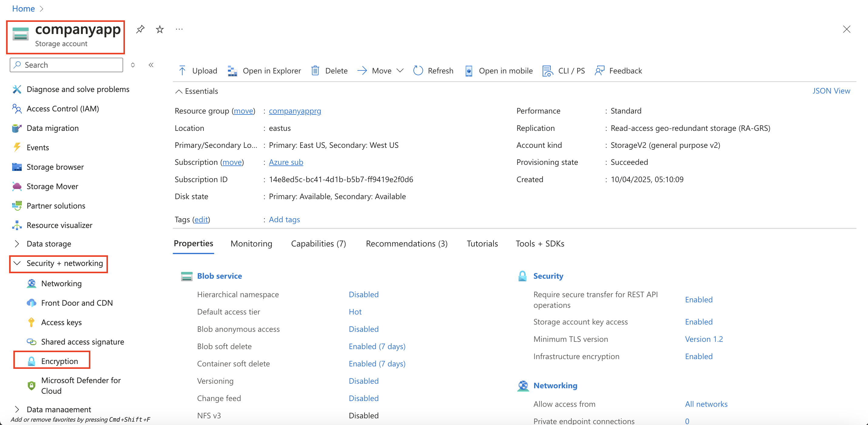Collapse the sidebar with double chevron
The width and height of the screenshot is (868, 425).
151,65
